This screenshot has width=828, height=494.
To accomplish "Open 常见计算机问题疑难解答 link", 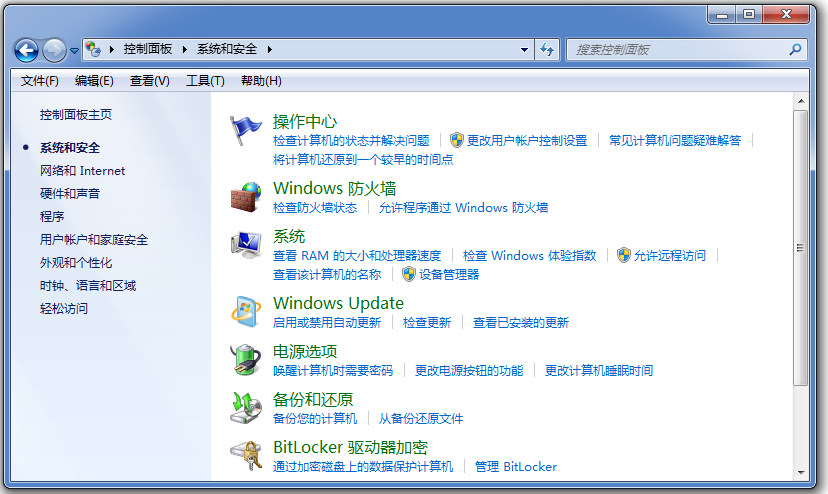I will tap(675, 141).
